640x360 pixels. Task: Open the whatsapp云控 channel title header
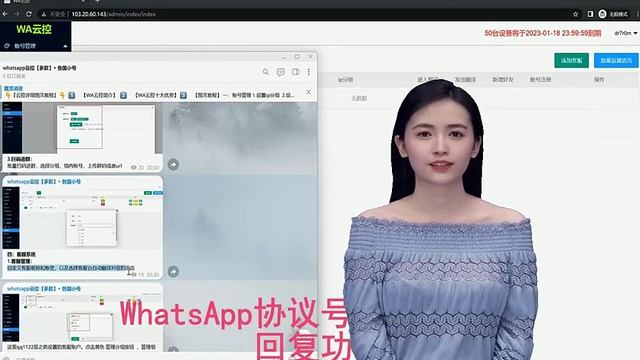(x=40, y=68)
